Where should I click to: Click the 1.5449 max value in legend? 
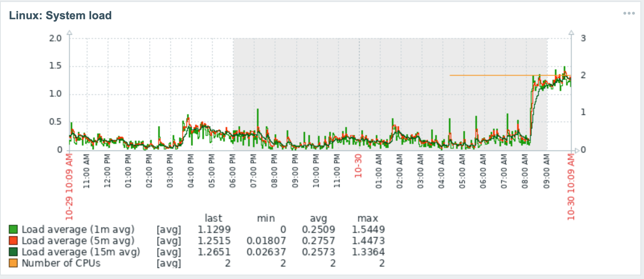(368, 230)
